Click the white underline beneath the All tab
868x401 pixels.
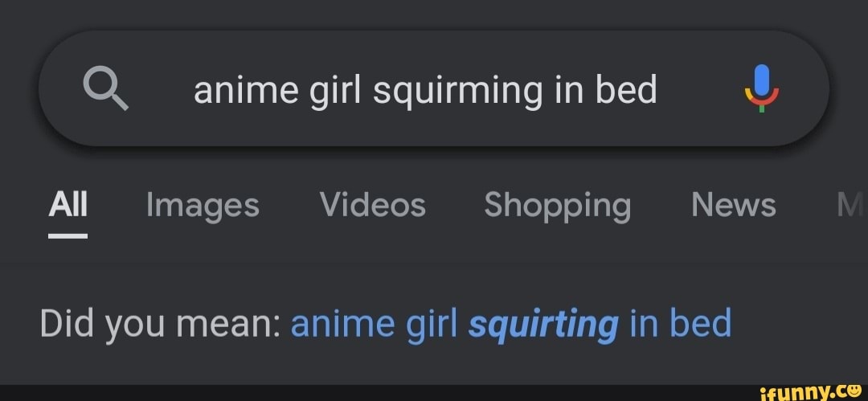(x=68, y=235)
